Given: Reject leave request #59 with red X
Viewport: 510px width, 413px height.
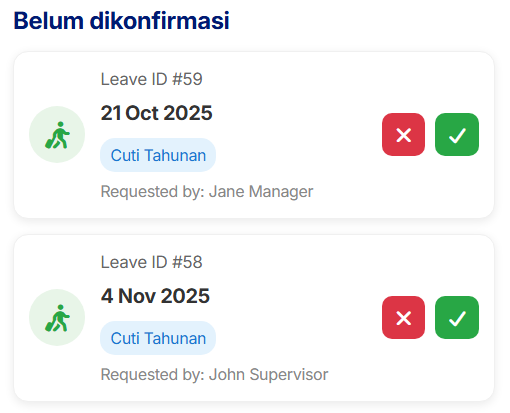Looking at the screenshot, I should tap(403, 134).
